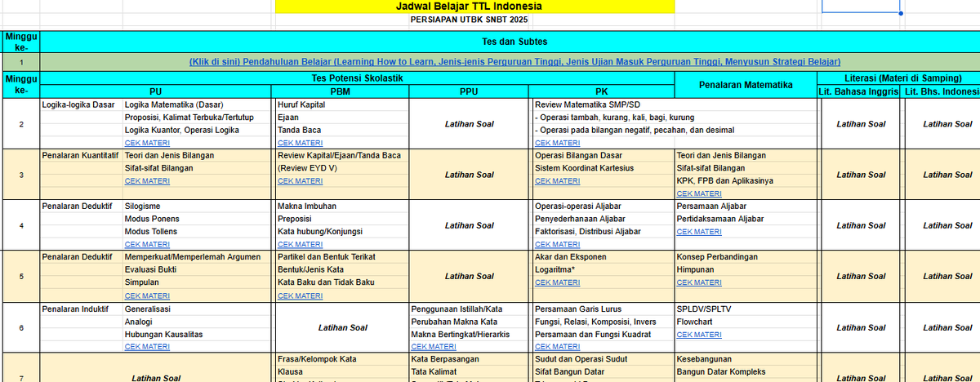
Task: Open CEK MATERI link below Makna Bertingkat/Hierarkis
Action: [x=434, y=347]
